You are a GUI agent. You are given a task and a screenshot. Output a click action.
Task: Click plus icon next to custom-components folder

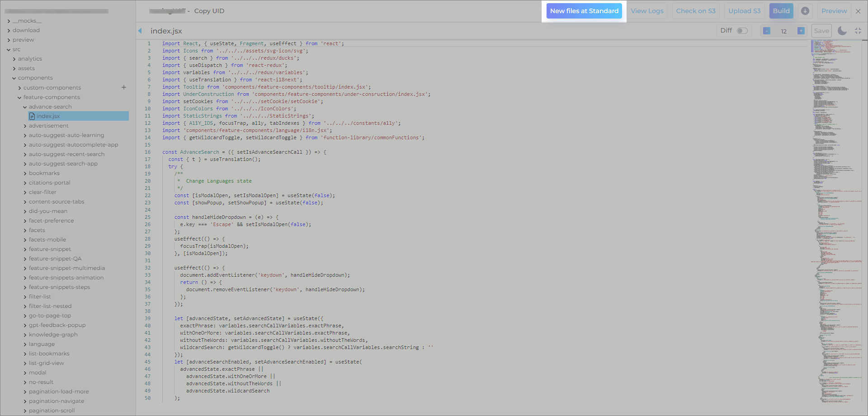(124, 87)
